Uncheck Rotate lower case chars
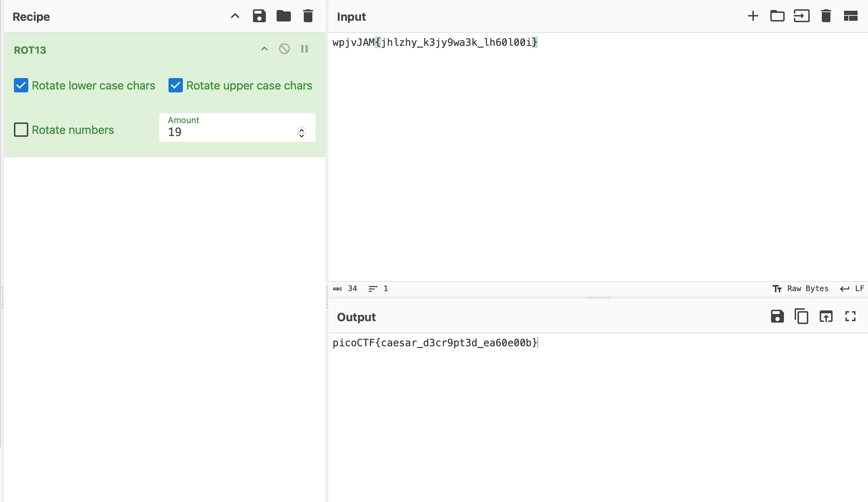This screenshot has height=502, width=868. [x=21, y=86]
